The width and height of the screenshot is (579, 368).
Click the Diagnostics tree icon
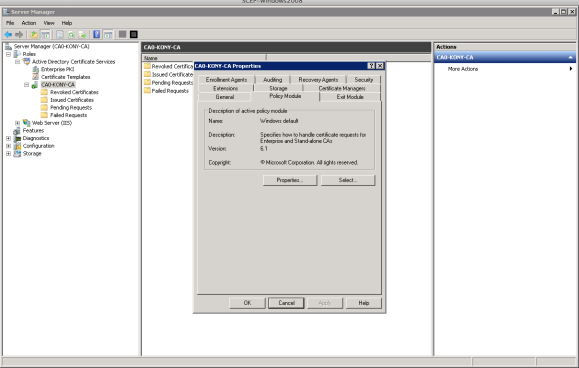(x=17, y=138)
